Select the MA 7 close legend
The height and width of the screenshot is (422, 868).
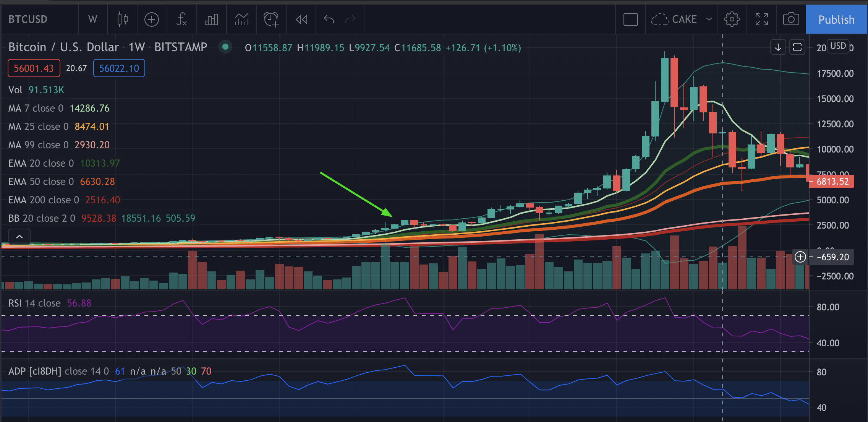(x=59, y=109)
